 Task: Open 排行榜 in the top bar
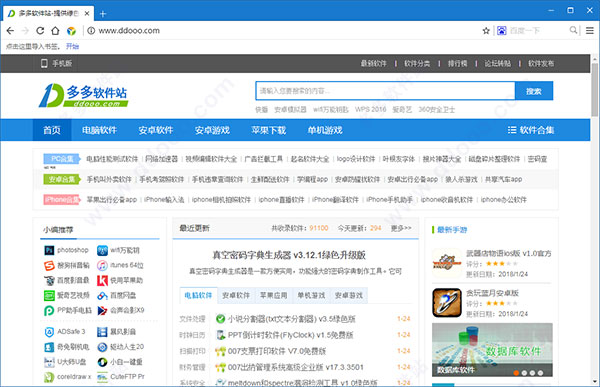458,63
